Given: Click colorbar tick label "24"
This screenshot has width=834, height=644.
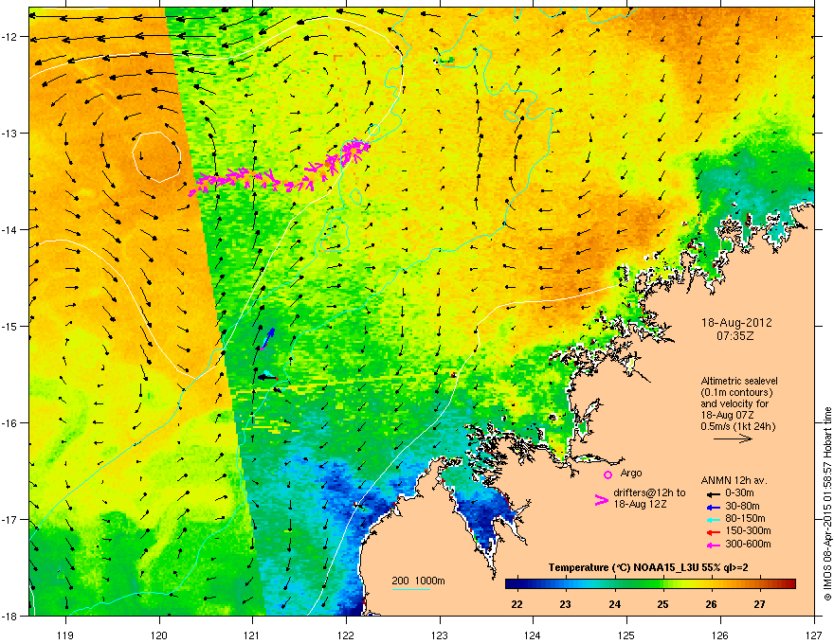Looking at the screenshot, I should click(614, 604).
